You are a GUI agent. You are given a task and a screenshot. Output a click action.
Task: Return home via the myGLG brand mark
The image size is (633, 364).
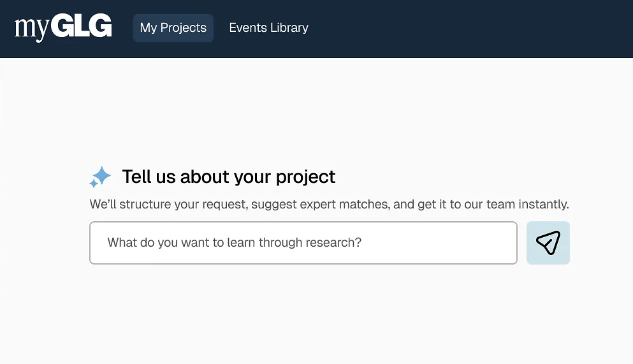click(63, 27)
